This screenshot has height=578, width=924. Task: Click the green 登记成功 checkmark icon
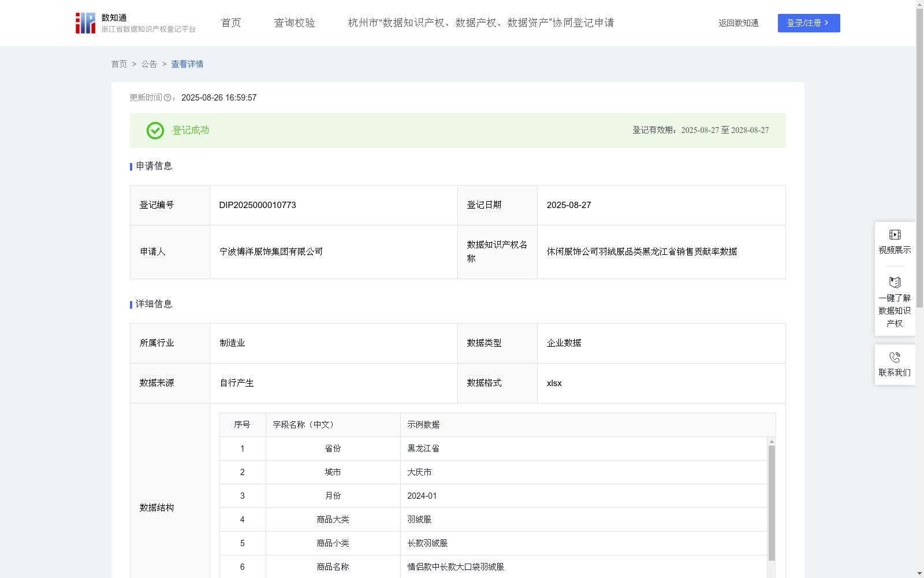coord(155,131)
